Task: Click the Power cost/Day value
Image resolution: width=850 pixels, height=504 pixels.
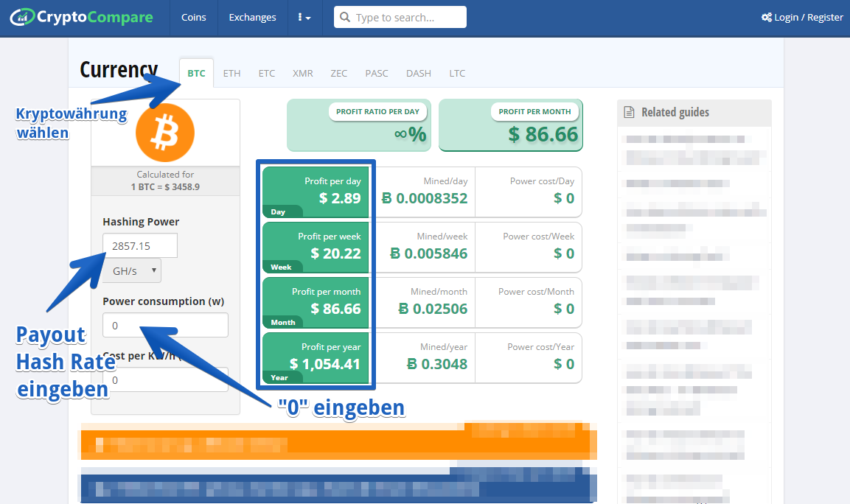Action: point(564,198)
